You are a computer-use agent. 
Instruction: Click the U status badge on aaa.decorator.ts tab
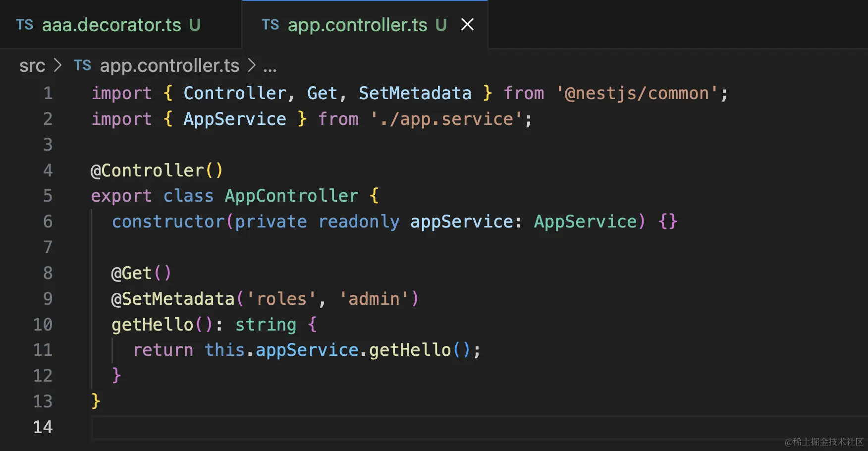195,25
